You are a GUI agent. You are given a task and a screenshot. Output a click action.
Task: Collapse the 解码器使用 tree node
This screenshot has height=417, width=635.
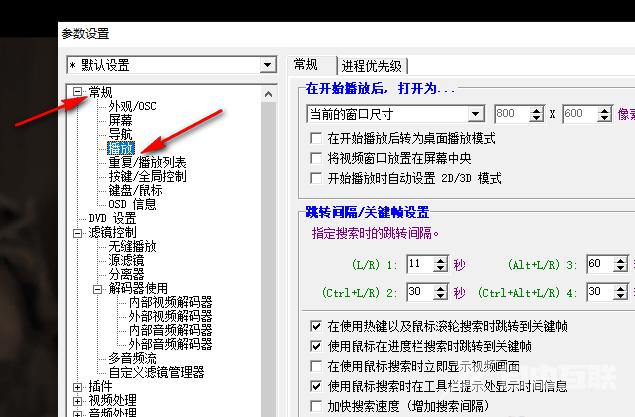(97, 289)
